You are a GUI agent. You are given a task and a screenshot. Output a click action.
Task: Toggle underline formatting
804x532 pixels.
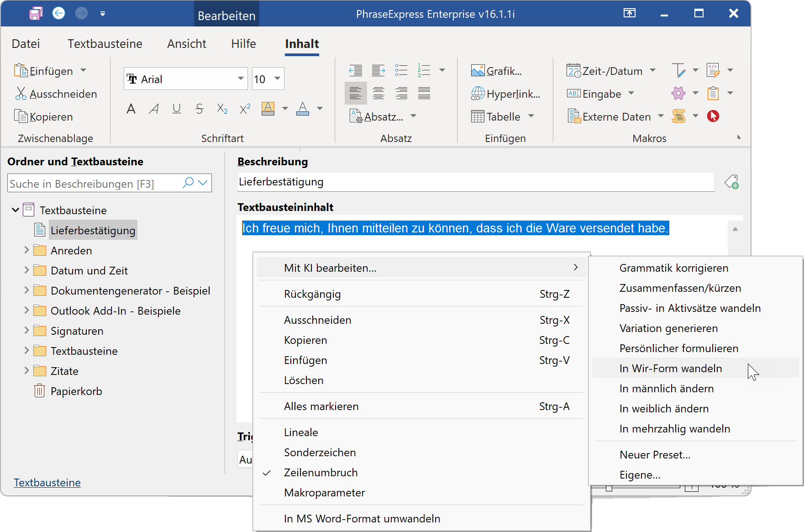[x=177, y=109]
